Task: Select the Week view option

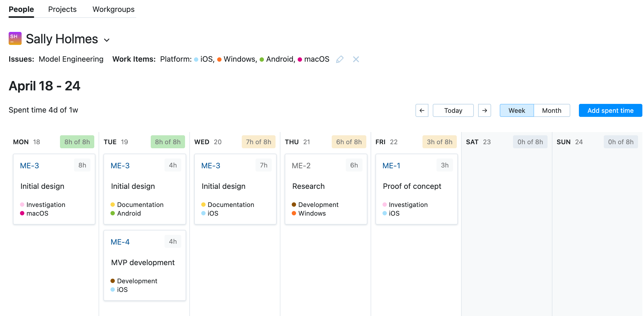Action: (x=516, y=110)
